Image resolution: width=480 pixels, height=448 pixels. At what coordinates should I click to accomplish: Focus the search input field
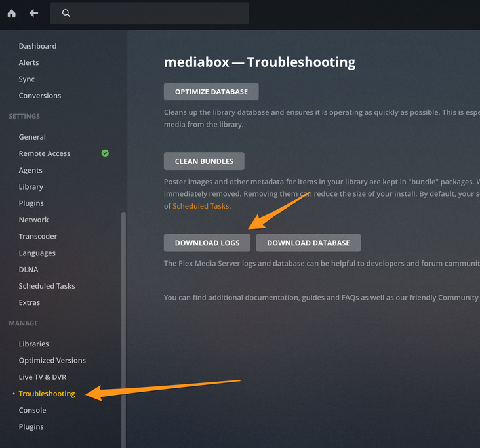[150, 13]
